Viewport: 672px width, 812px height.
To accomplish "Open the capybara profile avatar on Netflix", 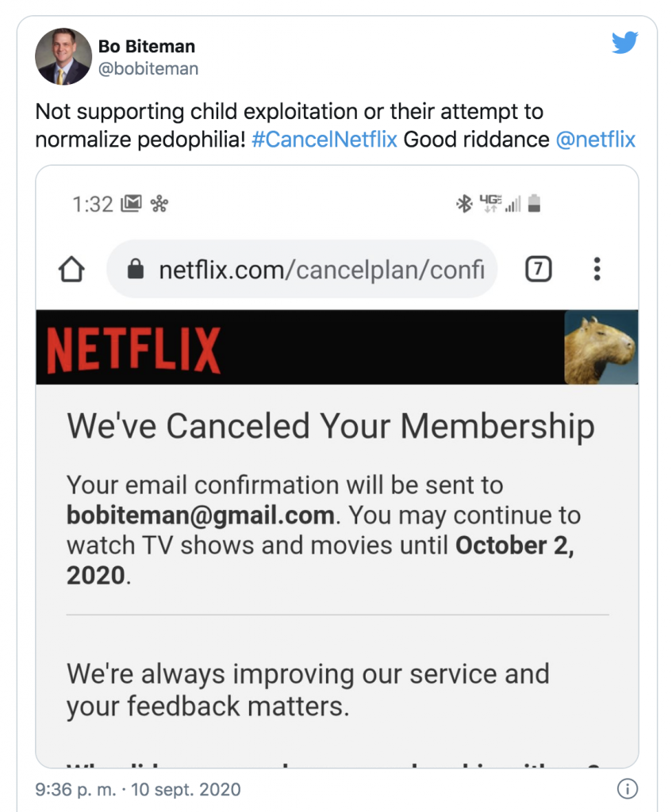I will coord(601,348).
